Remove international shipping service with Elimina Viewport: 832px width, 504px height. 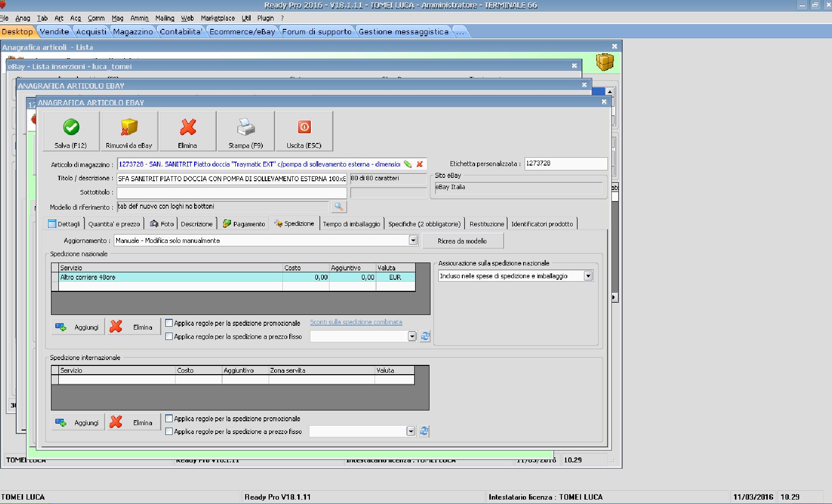[x=134, y=423]
